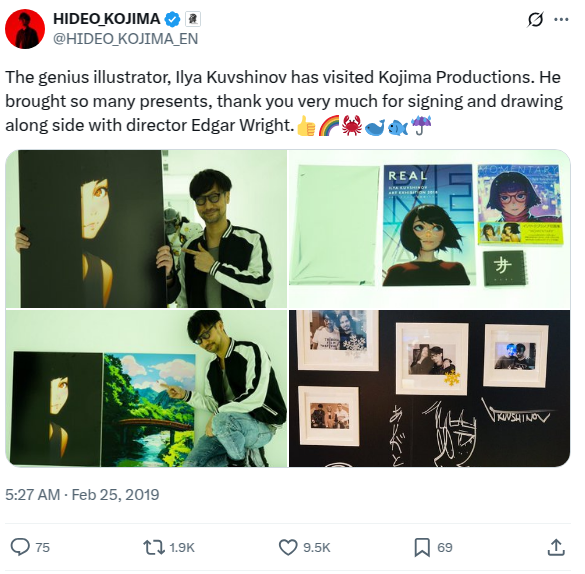Screen dimensions: 585x574
Task: Click the HIDEO_KOJIMA display name
Action: 106,19
